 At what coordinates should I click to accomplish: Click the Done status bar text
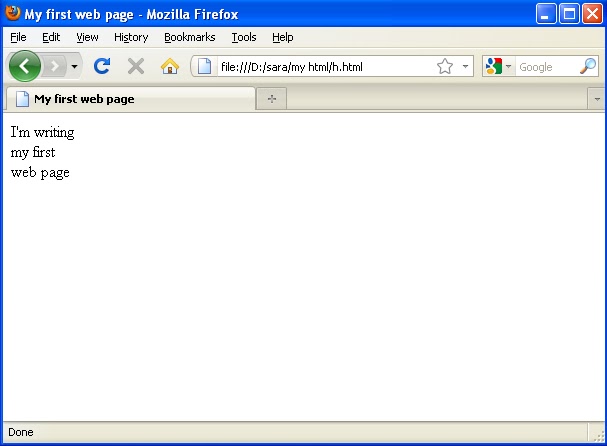[21, 432]
